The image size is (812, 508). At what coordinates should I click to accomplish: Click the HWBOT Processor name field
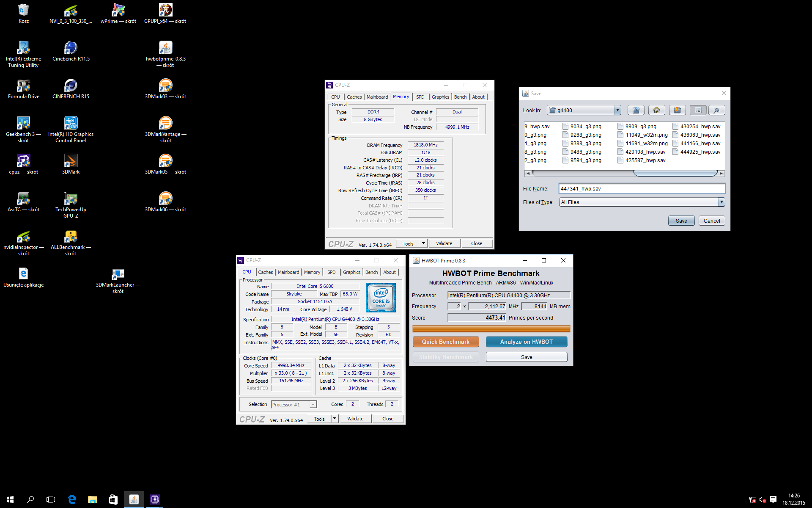(x=509, y=295)
